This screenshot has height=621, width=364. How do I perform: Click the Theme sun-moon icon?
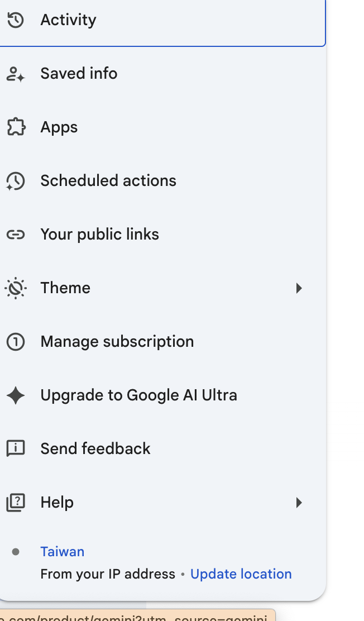click(16, 288)
